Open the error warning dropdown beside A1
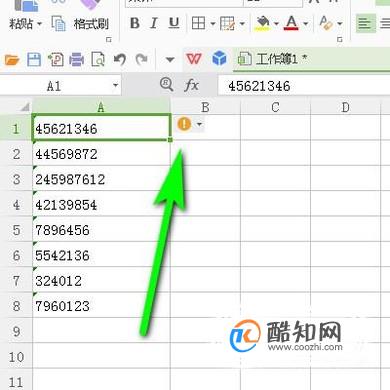This screenshot has height=390, width=390. [x=199, y=124]
